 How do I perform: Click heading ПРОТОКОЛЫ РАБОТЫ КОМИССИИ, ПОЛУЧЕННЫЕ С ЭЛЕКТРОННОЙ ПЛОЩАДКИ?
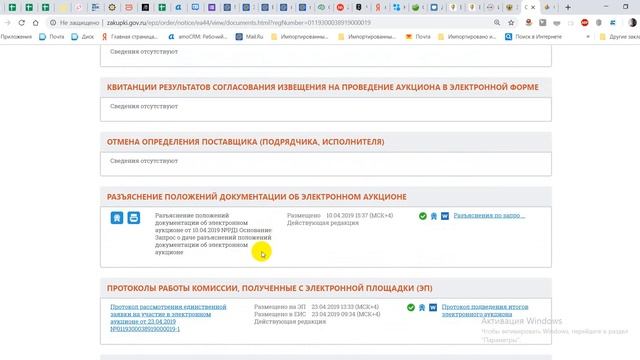[269, 288]
